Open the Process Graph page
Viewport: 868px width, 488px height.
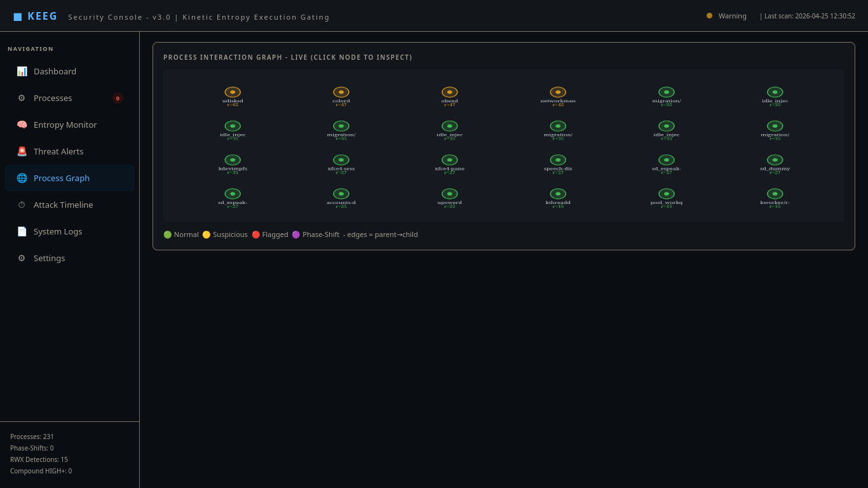tap(70, 178)
